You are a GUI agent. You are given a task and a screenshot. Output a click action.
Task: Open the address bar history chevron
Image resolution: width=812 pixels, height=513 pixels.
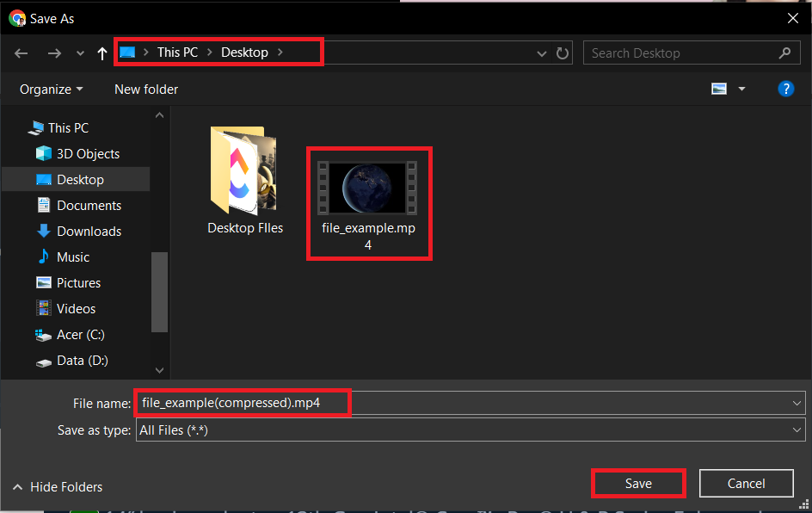[542, 53]
